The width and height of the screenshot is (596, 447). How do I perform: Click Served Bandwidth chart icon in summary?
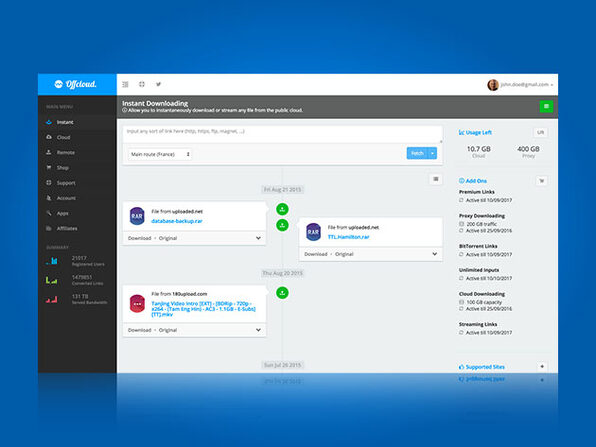[52, 300]
